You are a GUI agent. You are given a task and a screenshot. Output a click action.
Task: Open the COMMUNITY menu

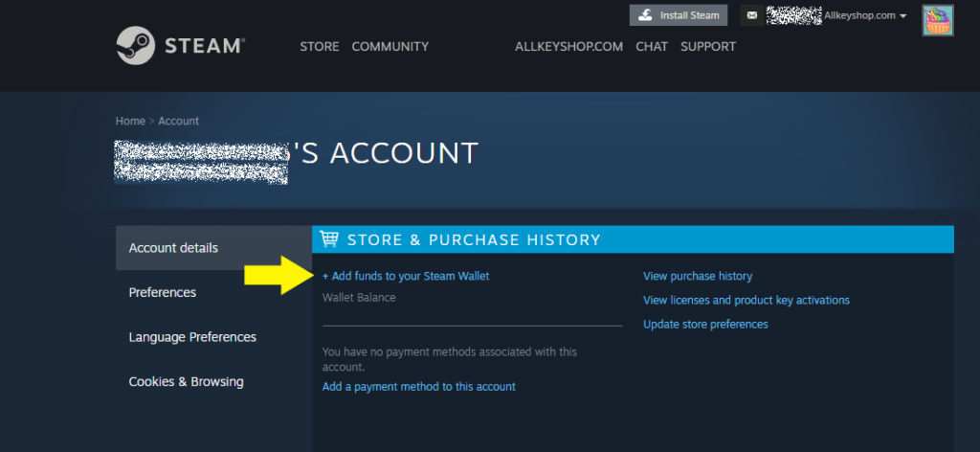(390, 46)
